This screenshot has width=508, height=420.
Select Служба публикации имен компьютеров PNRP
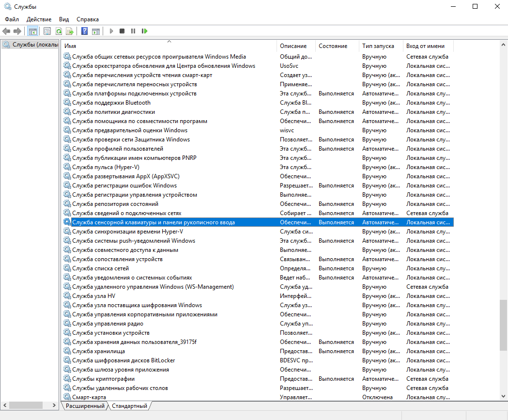tap(258, 158)
